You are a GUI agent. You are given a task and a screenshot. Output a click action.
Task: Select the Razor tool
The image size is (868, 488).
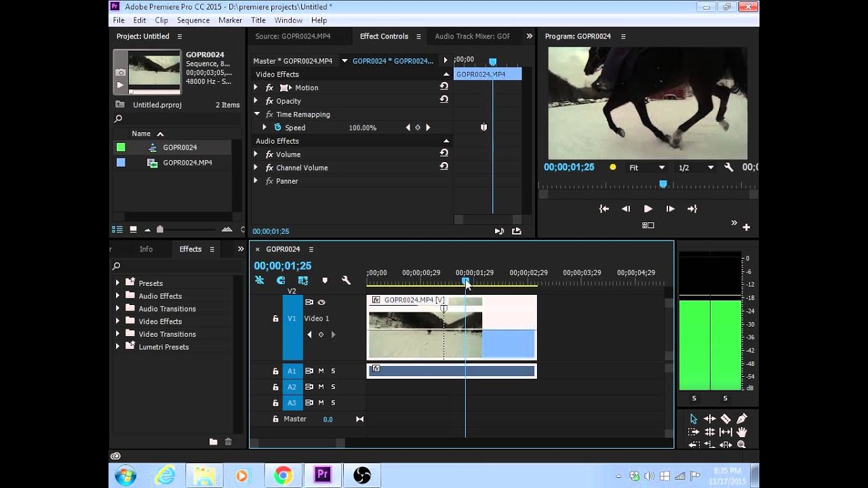(x=726, y=419)
